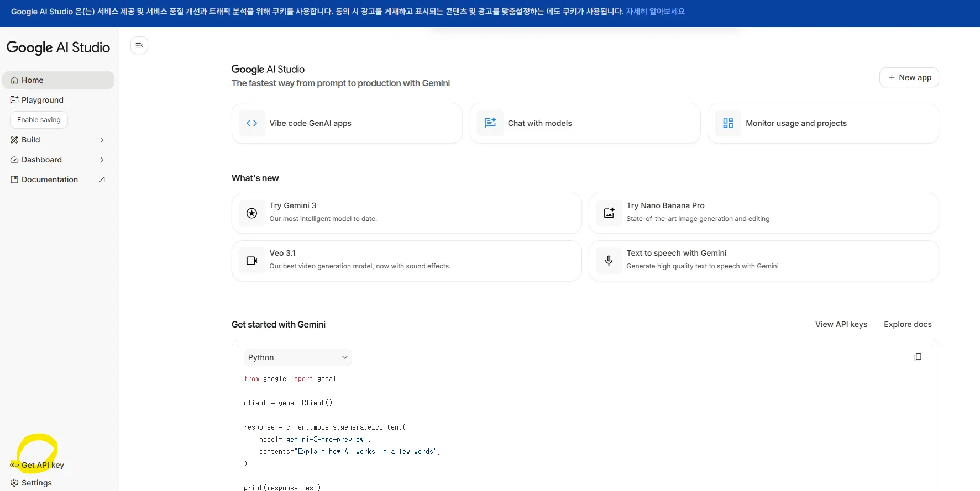Open the Dashboard menu item
This screenshot has height=491, width=980.
click(x=58, y=160)
